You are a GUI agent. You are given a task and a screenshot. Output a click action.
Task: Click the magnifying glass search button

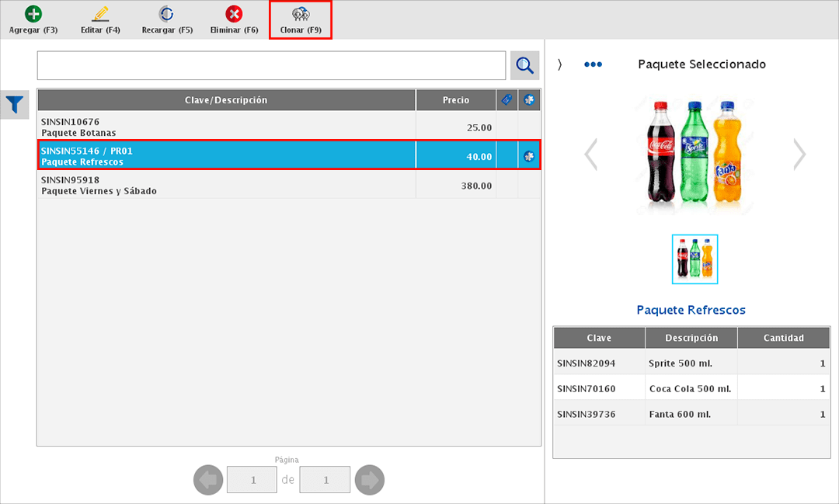click(x=525, y=66)
